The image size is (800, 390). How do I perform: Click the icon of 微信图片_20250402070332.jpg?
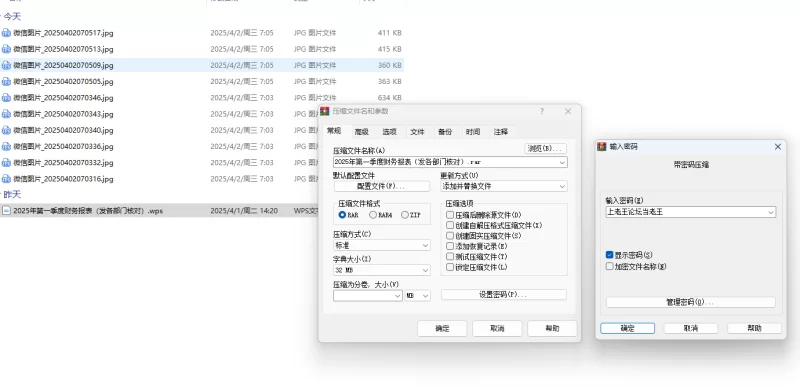(x=6, y=163)
